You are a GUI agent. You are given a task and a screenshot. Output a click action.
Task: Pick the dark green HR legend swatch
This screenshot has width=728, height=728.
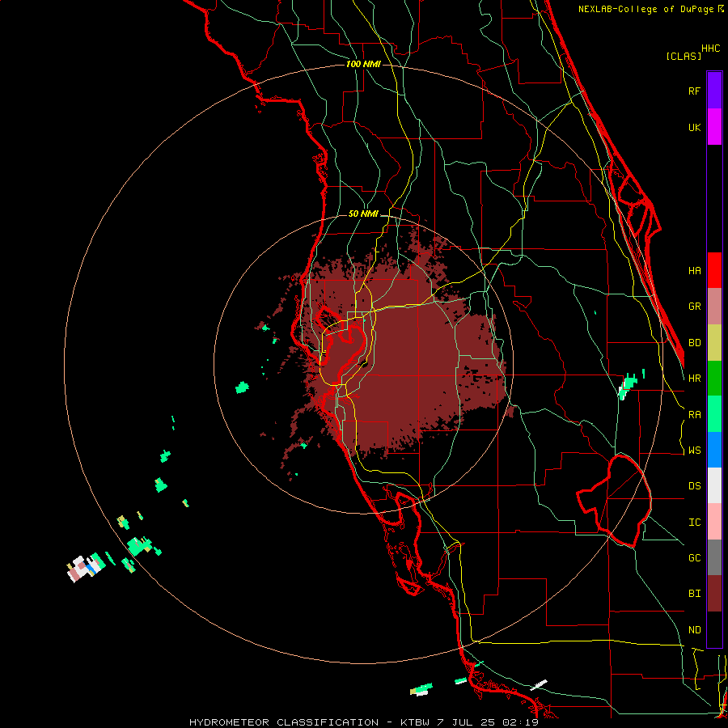point(714,379)
